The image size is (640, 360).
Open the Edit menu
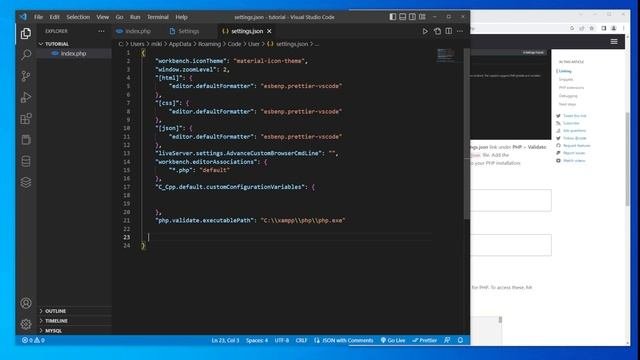54,17
